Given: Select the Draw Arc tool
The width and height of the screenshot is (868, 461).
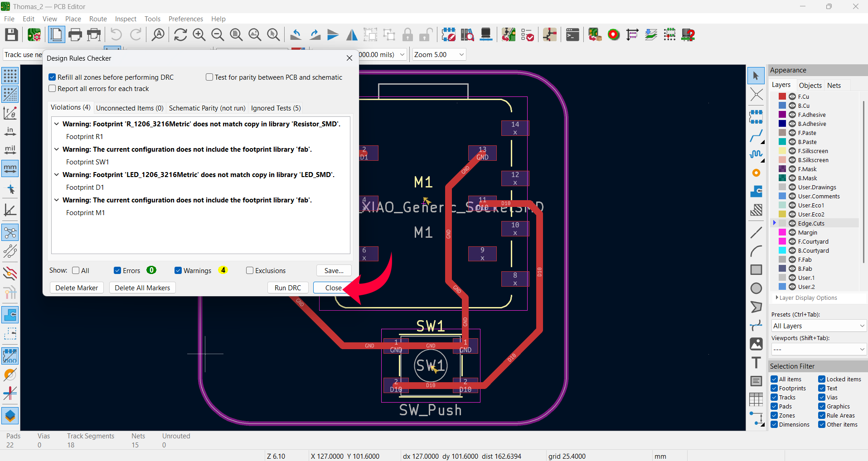Looking at the screenshot, I should (756, 251).
